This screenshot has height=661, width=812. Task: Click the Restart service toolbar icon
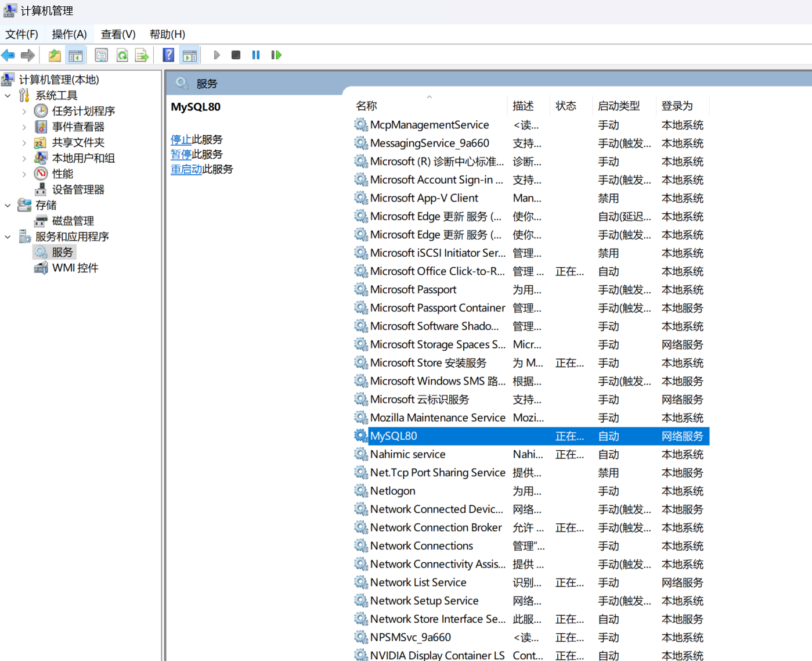coord(276,55)
